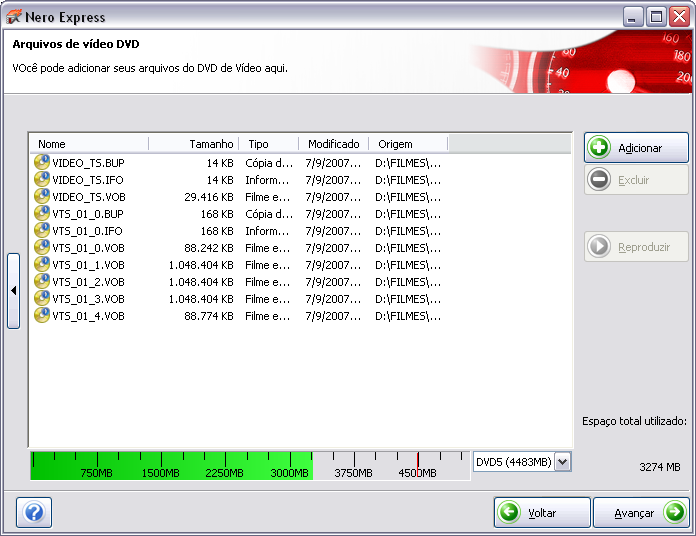
Task: Close the Nero Express window
Action: coord(680,17)
